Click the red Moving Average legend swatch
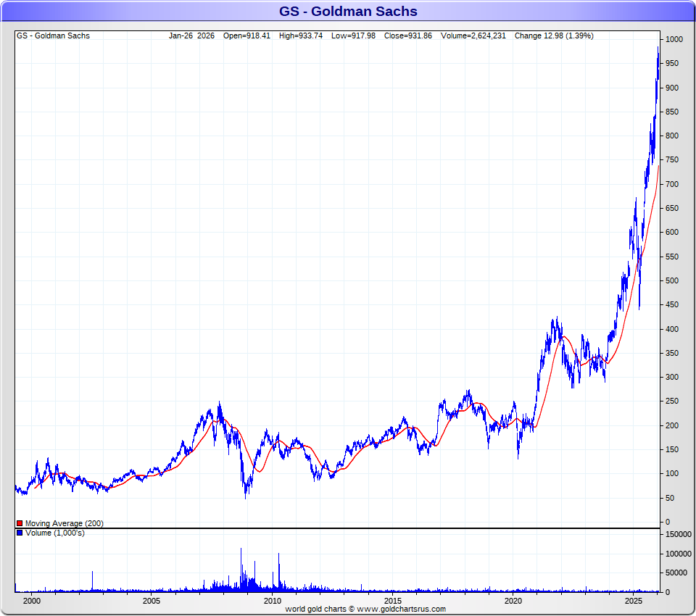696x616 pixels. coord(20,523)
